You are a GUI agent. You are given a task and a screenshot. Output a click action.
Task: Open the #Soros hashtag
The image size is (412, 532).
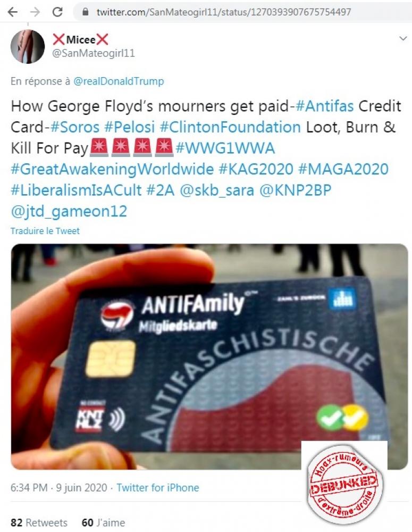(75, 127)
